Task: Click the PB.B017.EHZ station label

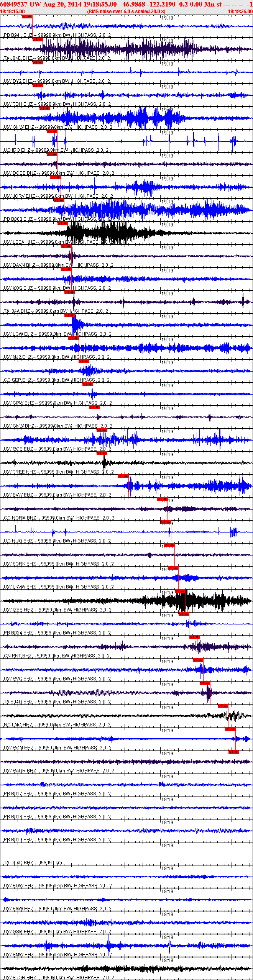Action: click(x=18, y=794)
